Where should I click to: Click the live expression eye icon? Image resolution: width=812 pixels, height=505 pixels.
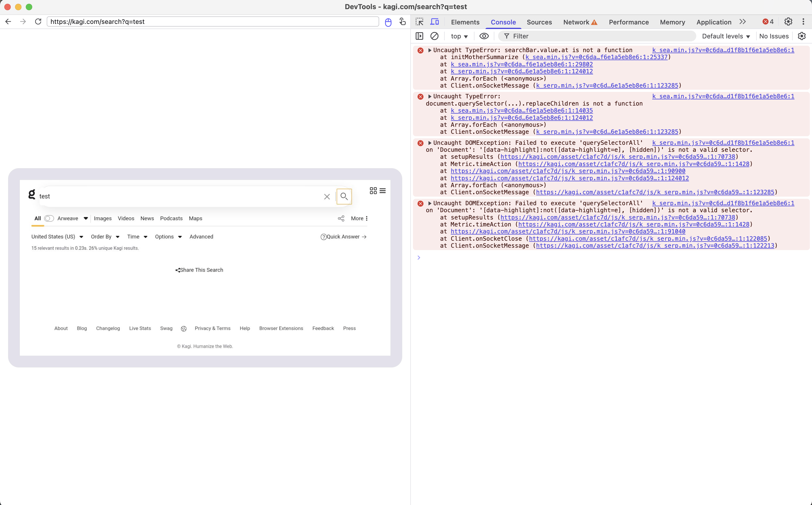pyautogui.click(x=484, y=36)
